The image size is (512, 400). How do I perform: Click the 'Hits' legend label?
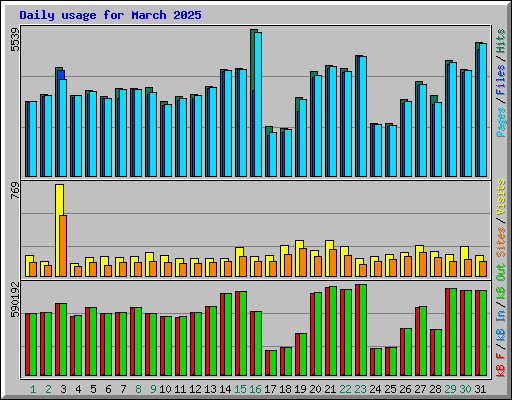pyautogui.click(x=500, y=41)
